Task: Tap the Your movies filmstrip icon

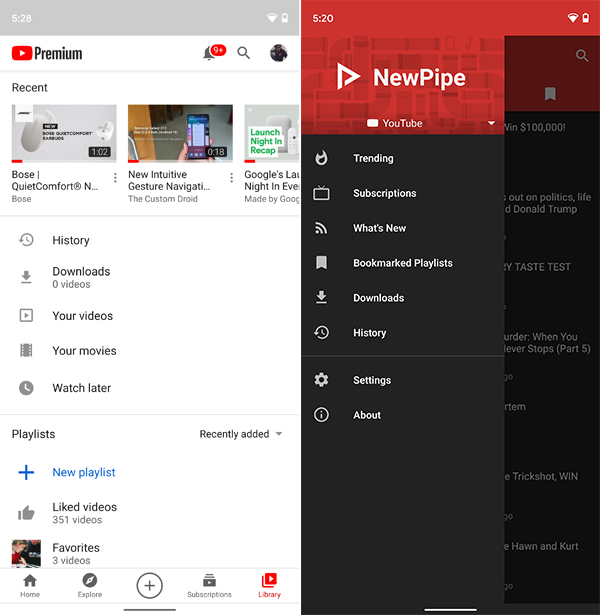Action: coord(26,350)
